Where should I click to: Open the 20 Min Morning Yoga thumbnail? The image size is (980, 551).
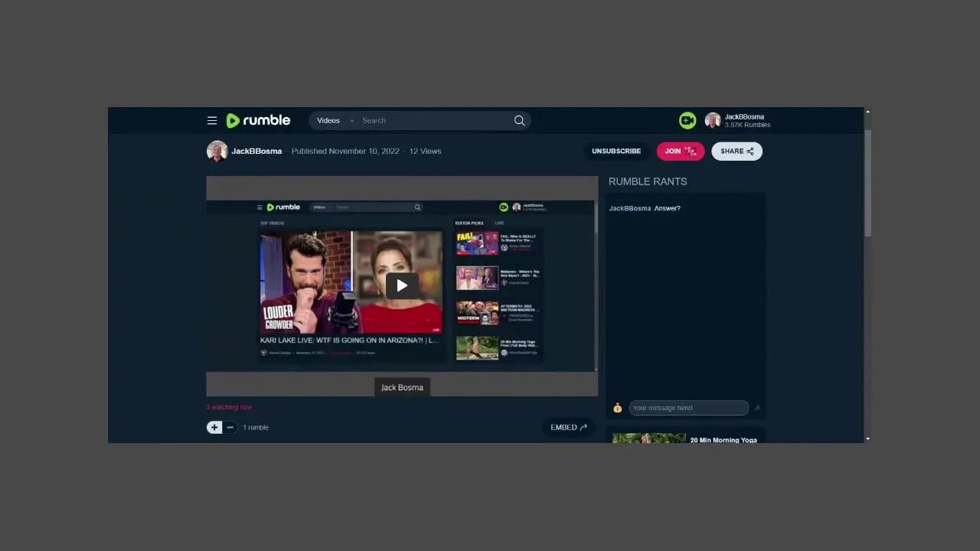pyautogui.click(x=649, y=438)
